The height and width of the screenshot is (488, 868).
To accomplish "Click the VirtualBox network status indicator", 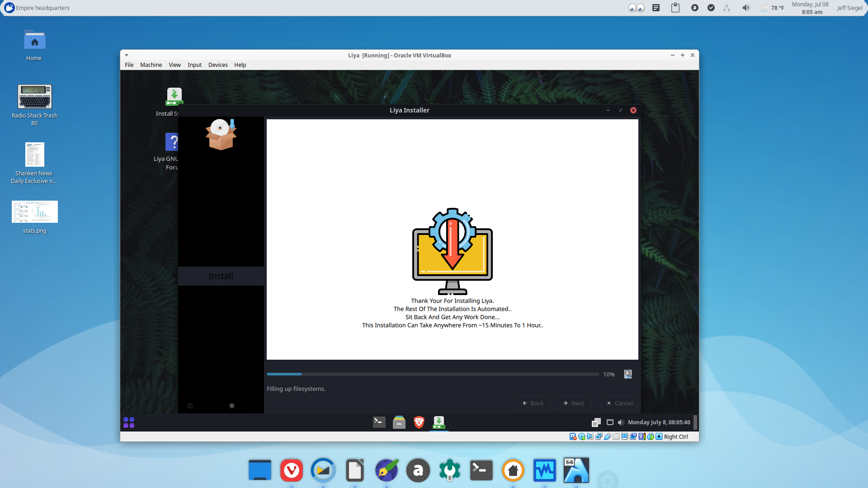I will (x=599, y=436).
